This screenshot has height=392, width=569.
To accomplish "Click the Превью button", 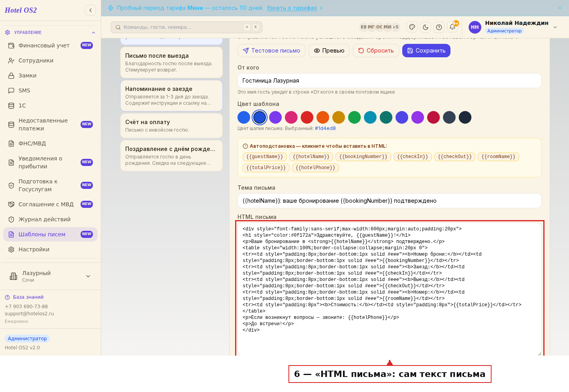I will coord(329,51).
